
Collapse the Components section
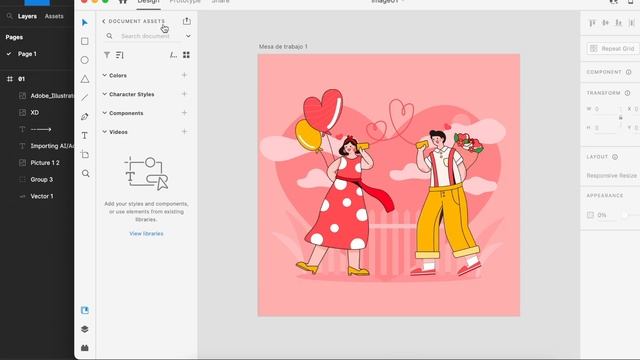(x=104, y=113)
